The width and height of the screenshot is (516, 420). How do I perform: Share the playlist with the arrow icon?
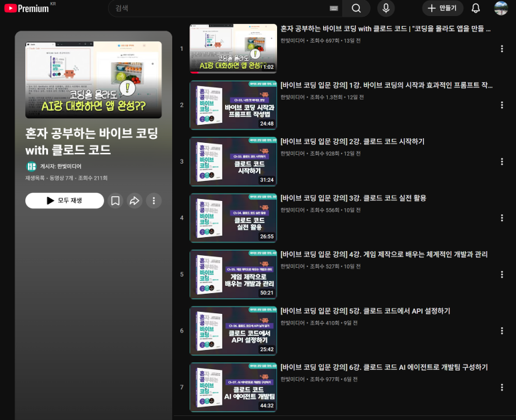coord(134,200)
